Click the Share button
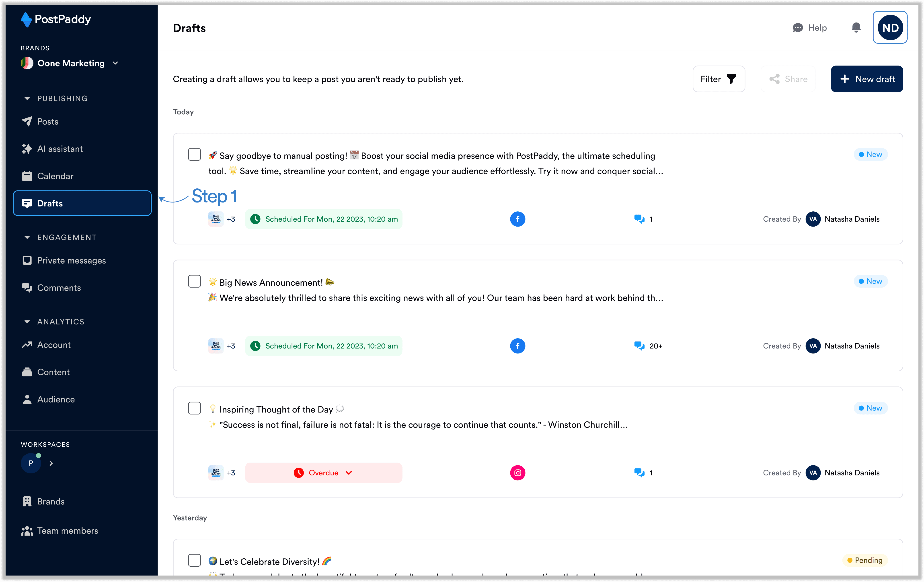Image resolution: width=924 pixels, height=582 pixels. pyautogui.click(x=788, y=79)
